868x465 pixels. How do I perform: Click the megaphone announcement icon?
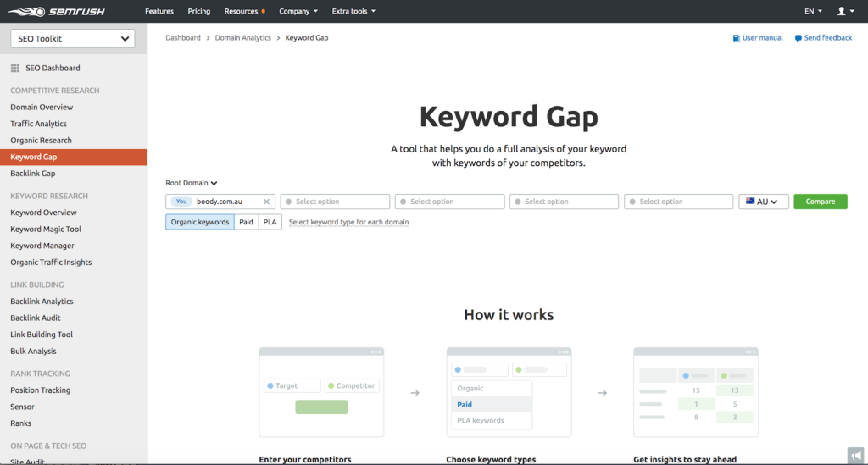856,456
